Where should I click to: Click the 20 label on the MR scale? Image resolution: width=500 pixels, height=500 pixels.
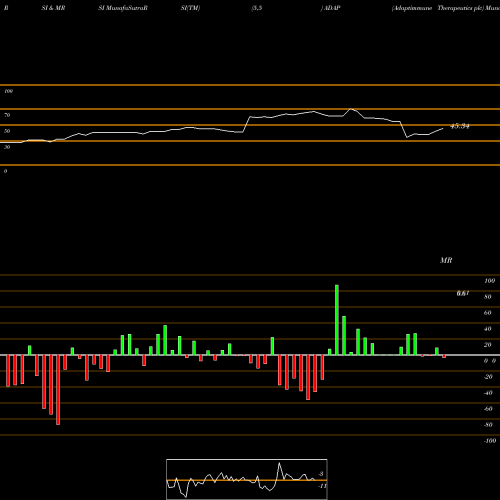(x=488, y=345)
